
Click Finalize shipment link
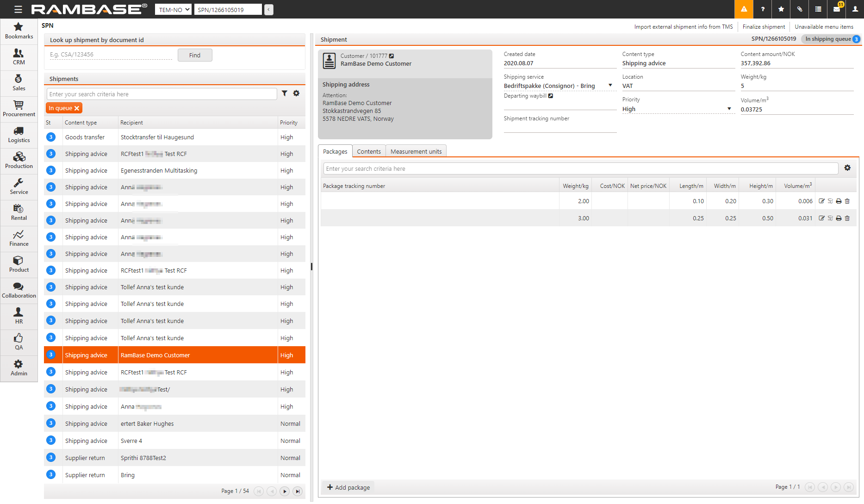tap(764, 27)
